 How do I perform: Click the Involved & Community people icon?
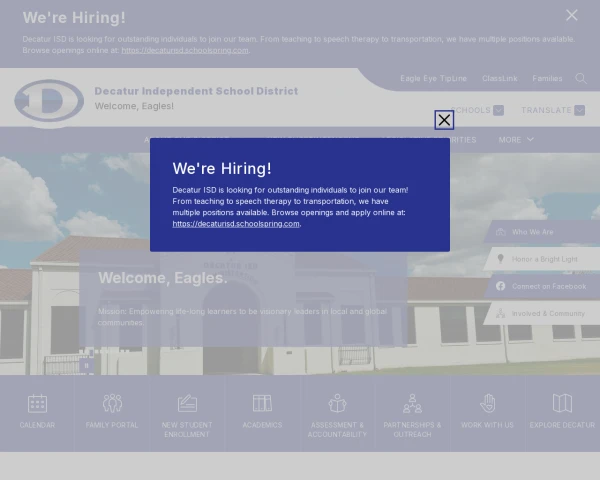[x=500, y=313]
